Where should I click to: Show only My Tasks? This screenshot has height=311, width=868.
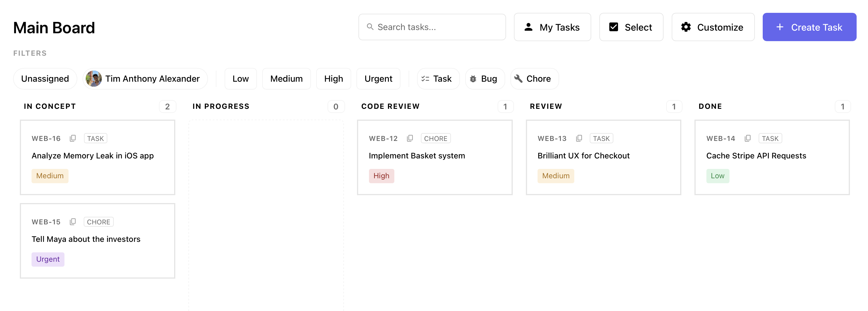552,27
